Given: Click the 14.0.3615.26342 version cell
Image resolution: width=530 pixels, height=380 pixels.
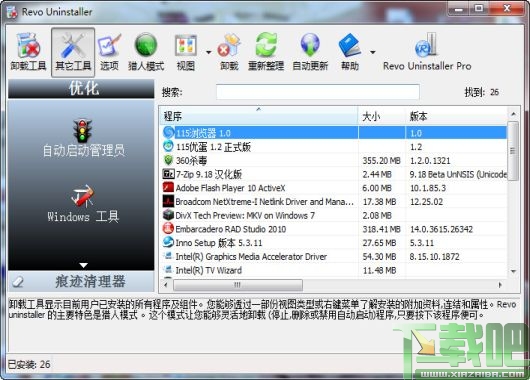Looking at the screenshot, I should coord(441,229).
